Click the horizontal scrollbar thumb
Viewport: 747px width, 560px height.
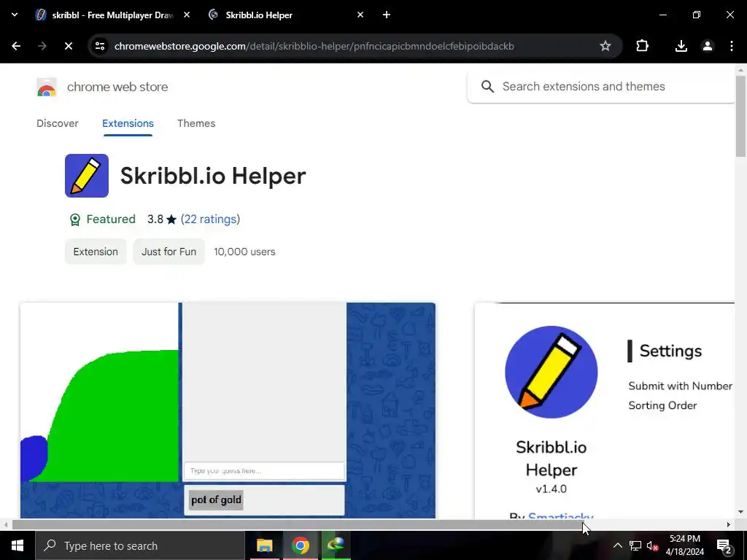tap(299, 525)
